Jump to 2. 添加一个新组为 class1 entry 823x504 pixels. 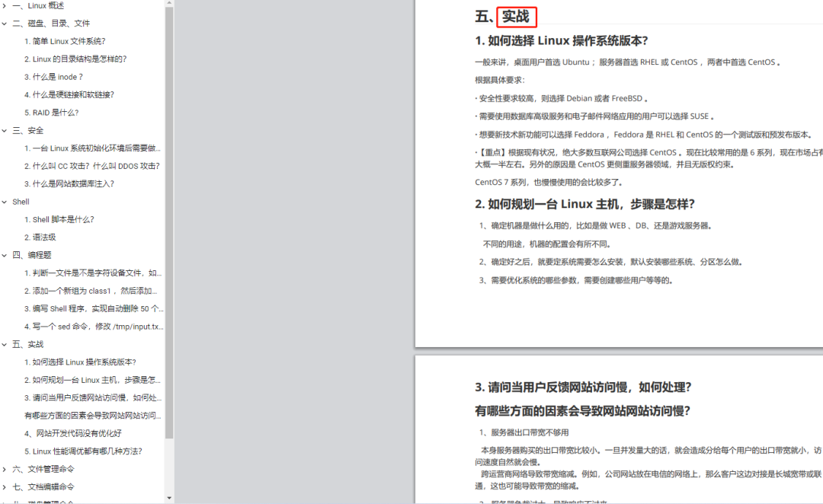coord(91,291)
